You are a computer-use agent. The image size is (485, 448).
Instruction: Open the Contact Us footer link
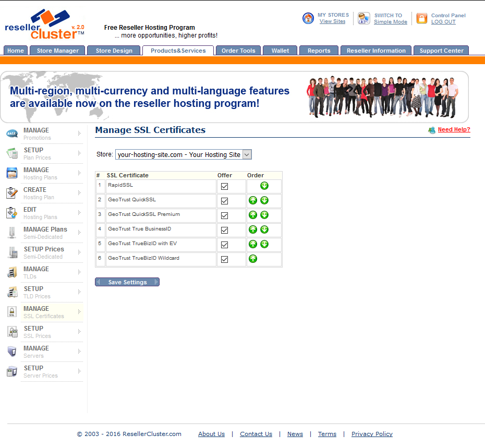pyautogui.click(x=256, y=434)
